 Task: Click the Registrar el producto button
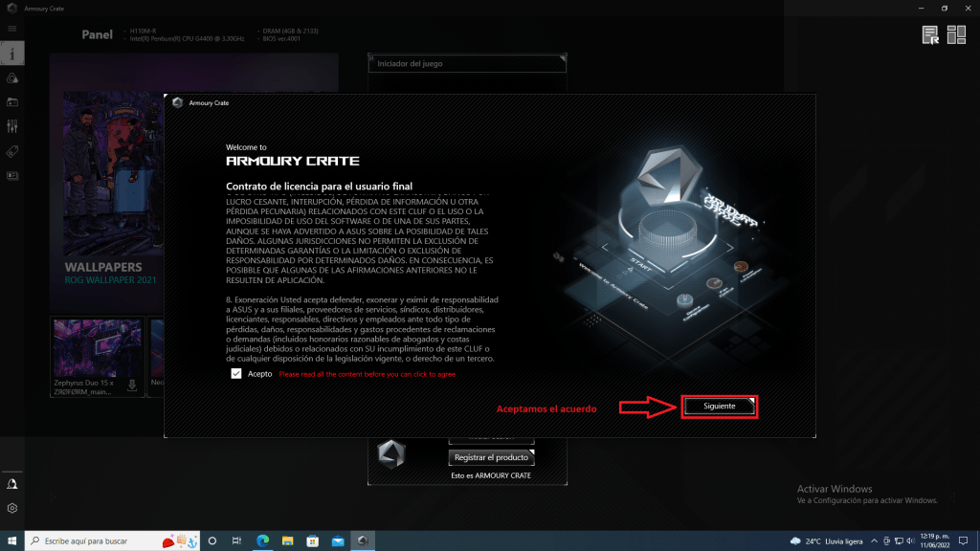491,457
